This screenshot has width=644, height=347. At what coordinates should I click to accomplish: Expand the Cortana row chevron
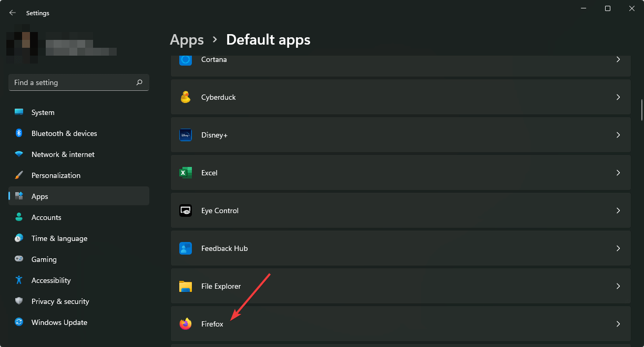click(x=618, y=59)
